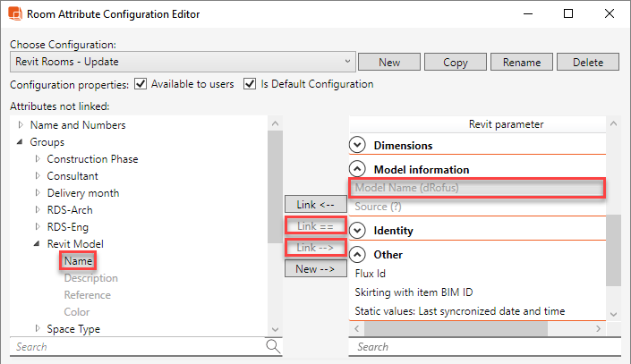Click the New configuration button

(x=388, y=63)
